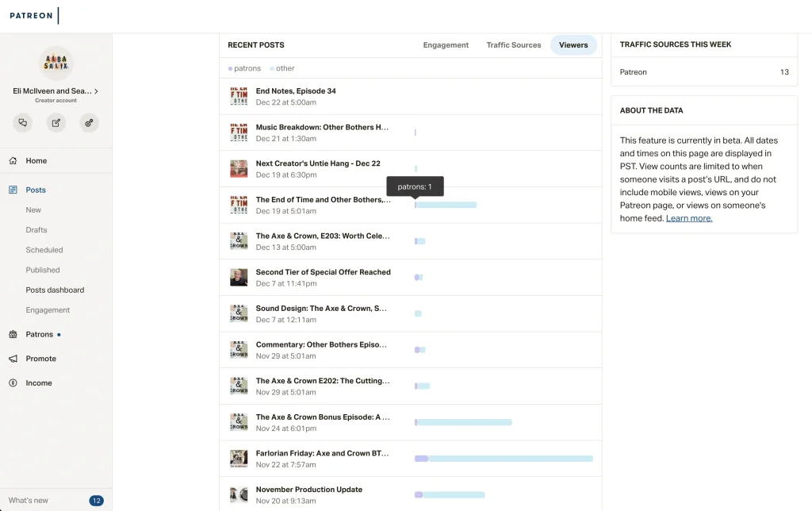Open the settings gear icon
Screen dimensions: 812x511
(x=89, y=123)
